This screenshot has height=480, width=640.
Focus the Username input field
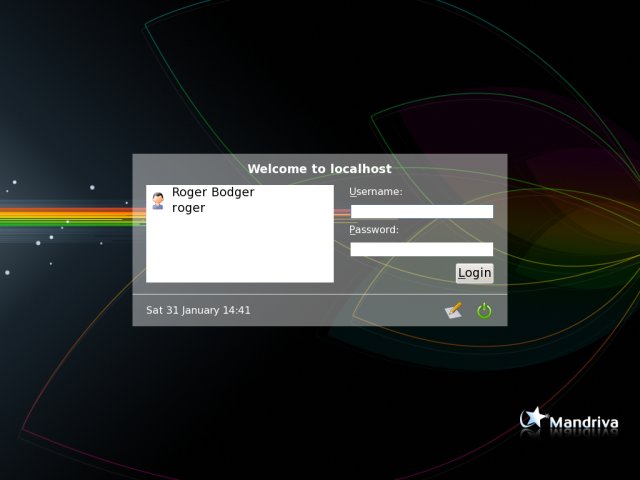click(422, 211)
